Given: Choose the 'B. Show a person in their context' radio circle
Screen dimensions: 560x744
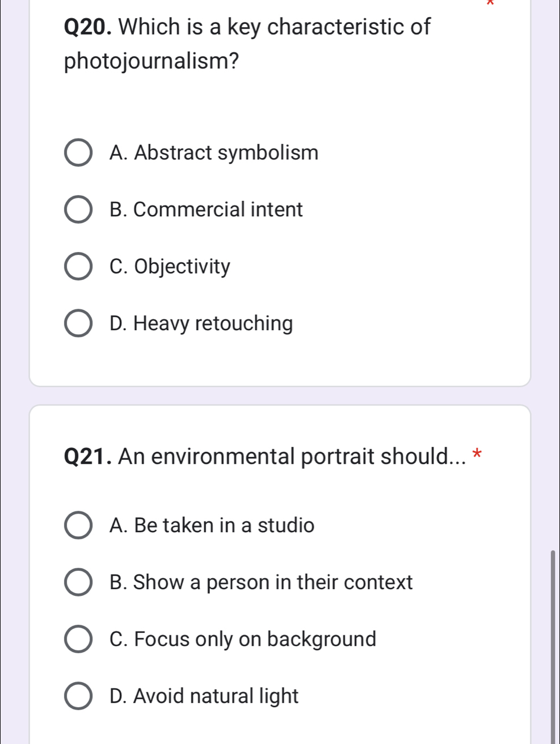Looking at the screenshot, I should tap(78, 582).
